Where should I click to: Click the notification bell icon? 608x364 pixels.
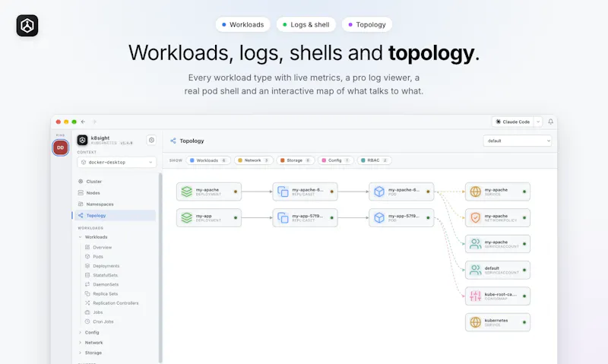tap(550, 122)
